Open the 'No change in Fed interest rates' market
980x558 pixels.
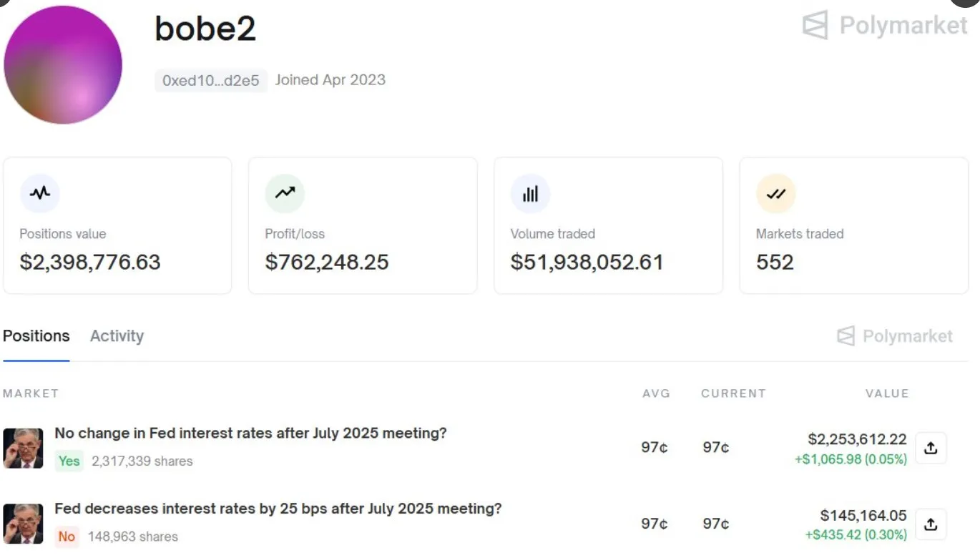[x=250, y=433]
